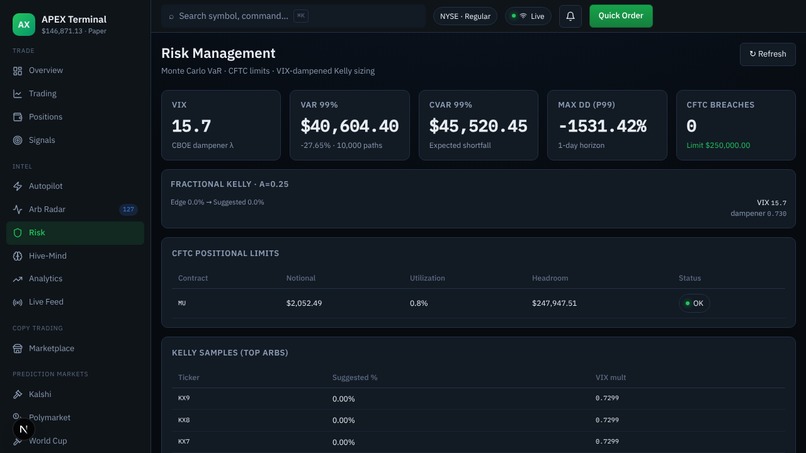Click the Marketplace store icon
Viewport: 806px width, 453px height.
tap(17, 349)
